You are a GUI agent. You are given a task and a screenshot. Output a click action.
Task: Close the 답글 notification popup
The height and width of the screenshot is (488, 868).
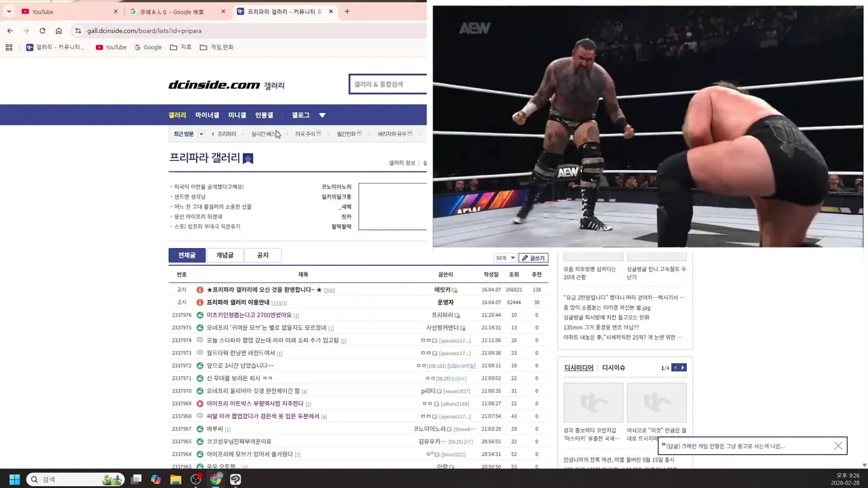coord(838,446)
